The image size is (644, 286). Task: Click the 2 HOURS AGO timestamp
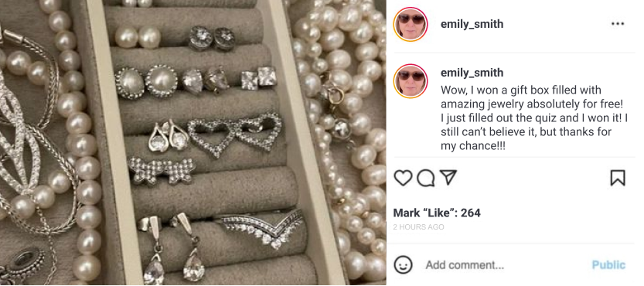pos(418,226)
